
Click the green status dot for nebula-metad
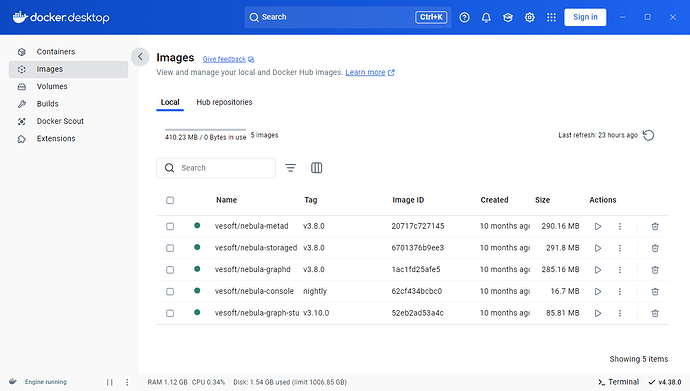point(197,226)
